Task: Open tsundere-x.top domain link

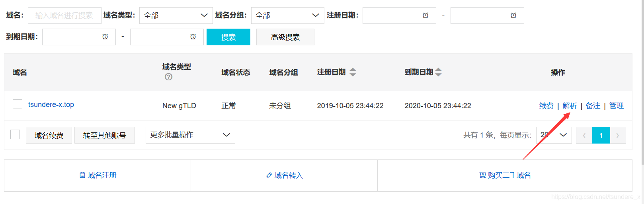Action: point(51,105)
